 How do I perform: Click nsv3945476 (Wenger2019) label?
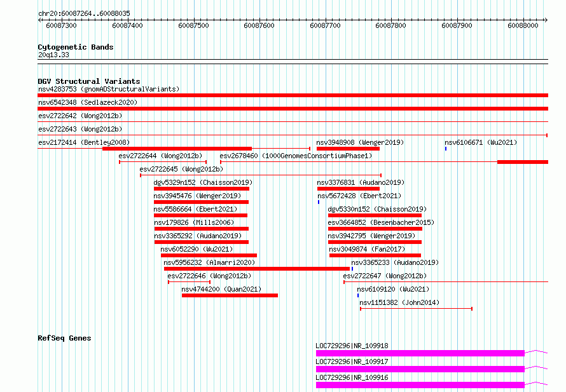coord(197,196)
